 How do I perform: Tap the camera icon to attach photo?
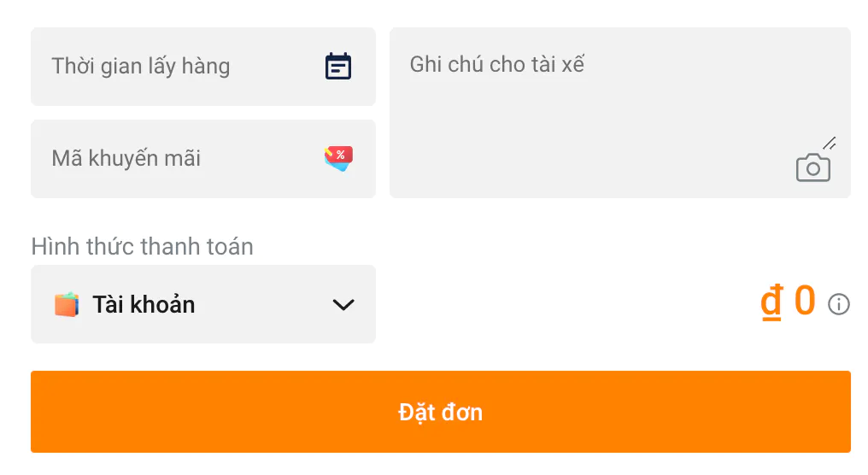812,168
